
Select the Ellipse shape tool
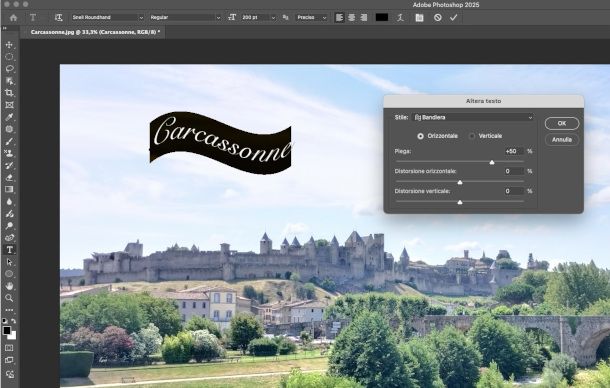pyautogui.click(x=9, y=274)
